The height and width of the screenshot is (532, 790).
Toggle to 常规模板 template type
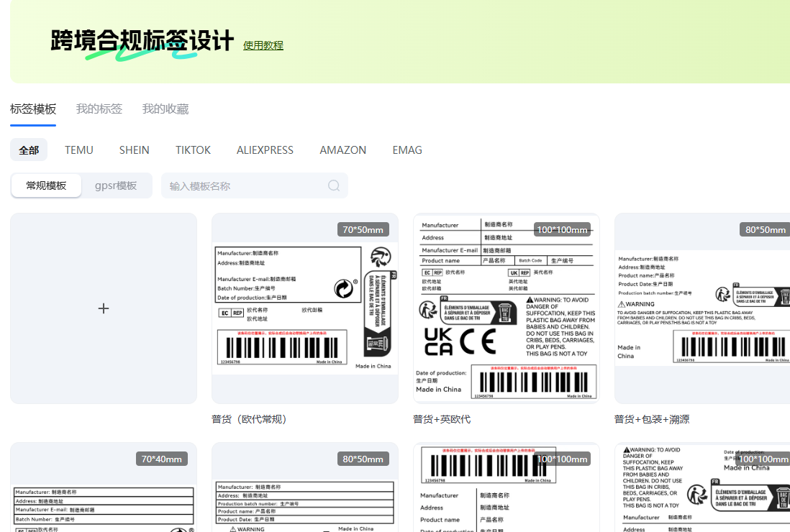click(46, 185)
